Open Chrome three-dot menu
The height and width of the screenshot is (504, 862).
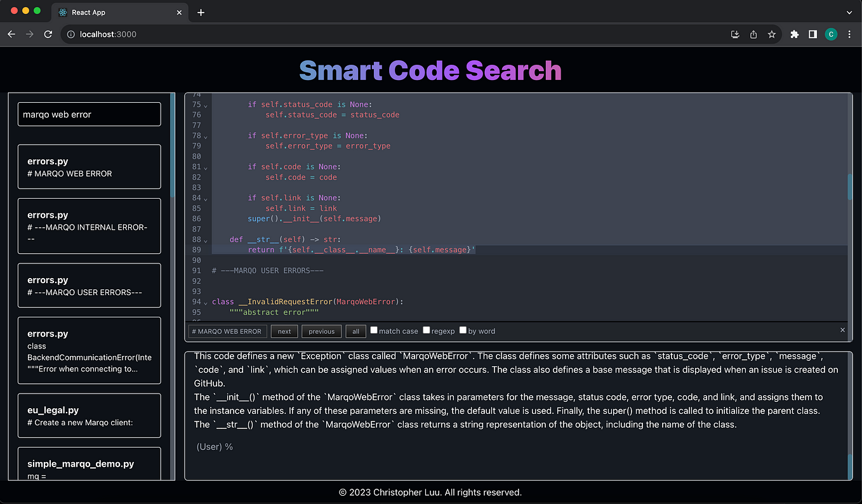click(849, 34)
